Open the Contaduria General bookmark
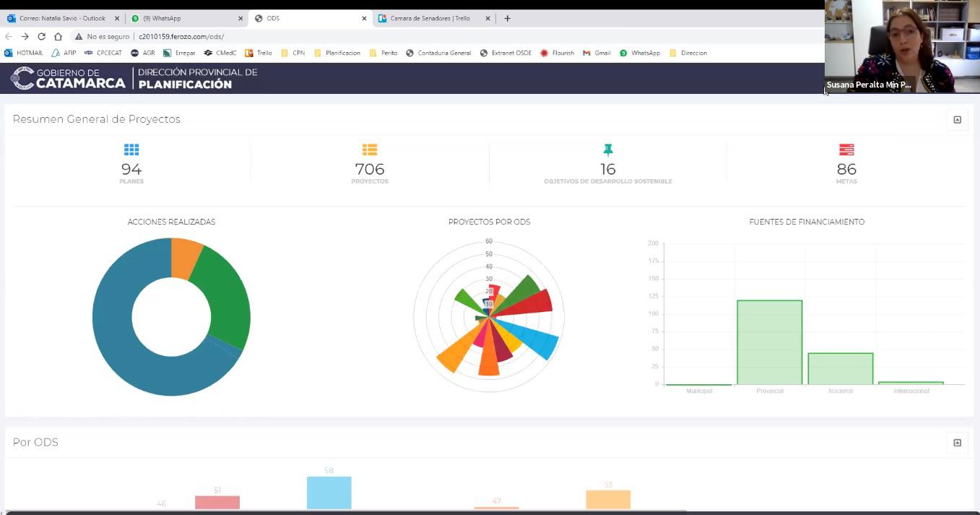 coord(438,53)
